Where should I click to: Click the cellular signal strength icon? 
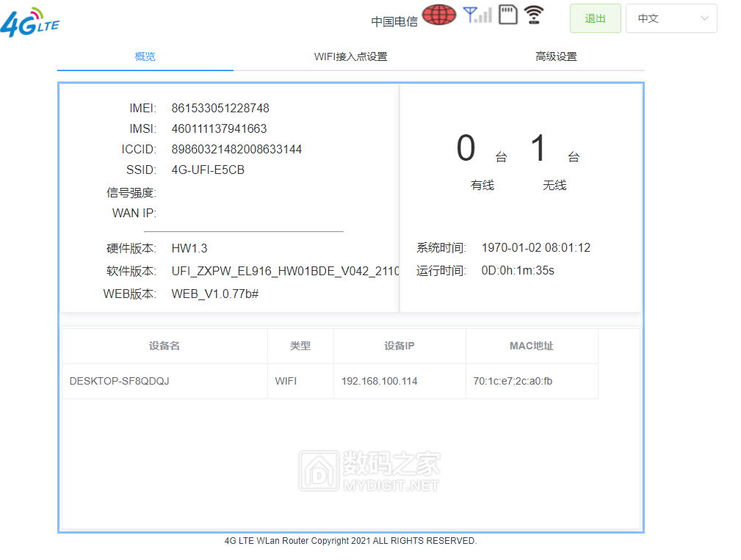(477, 15)
